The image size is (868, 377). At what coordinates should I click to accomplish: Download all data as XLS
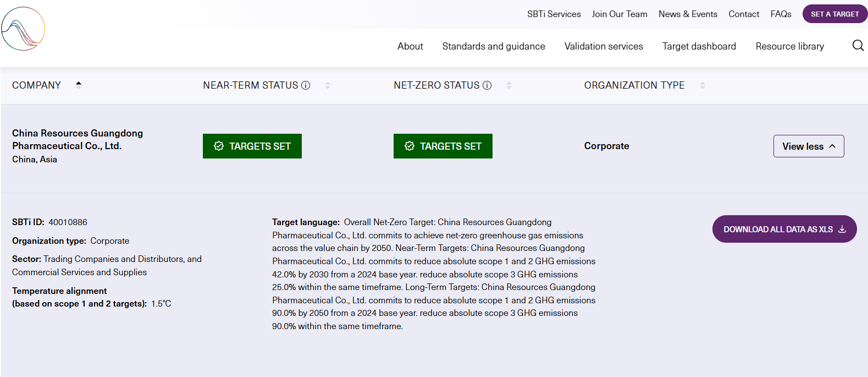click(x=784, y=229)
